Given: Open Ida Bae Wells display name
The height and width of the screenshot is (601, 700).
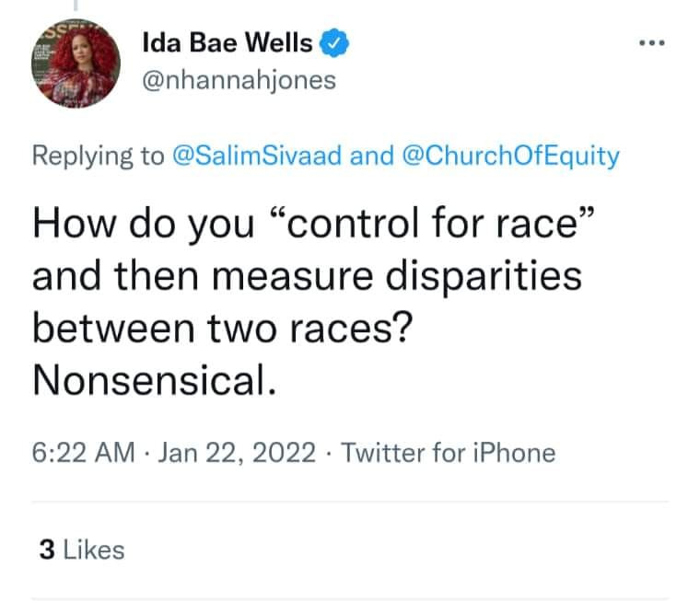Looking at the screenshot, I should click(227, 43).
